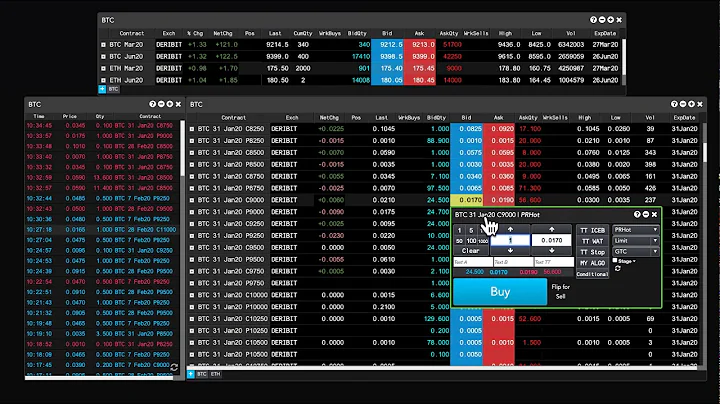Toggle the BTC 31 Jan20 P8500 row square
The width and height of the screenshot is (720, 404).
click(x=192, y=165)
